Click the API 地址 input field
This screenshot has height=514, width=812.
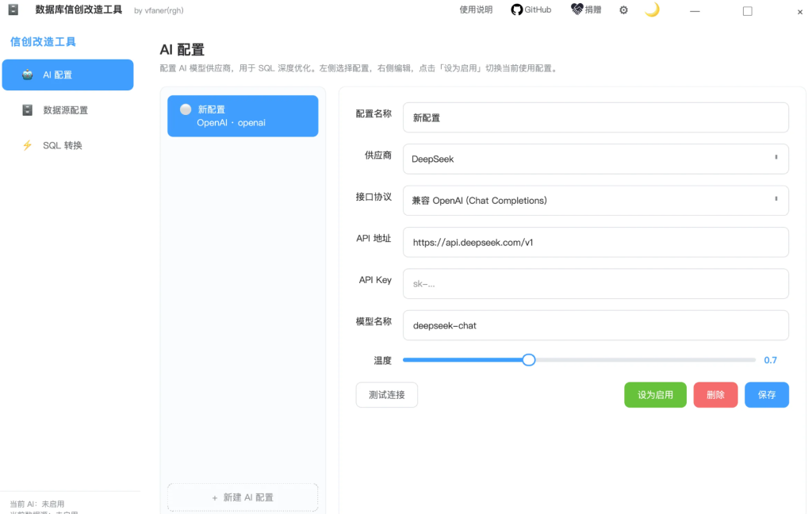pos(596,242)
